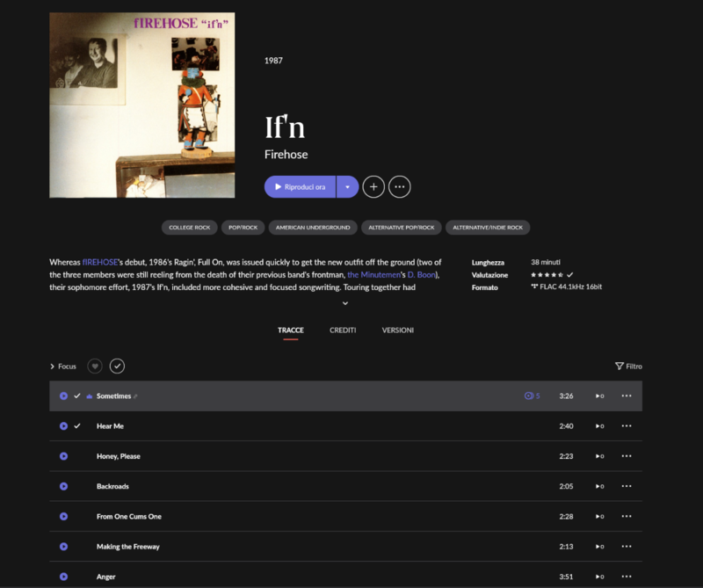
Task: Click play count icon for Making the Freeway
Action: click(599, 547)
